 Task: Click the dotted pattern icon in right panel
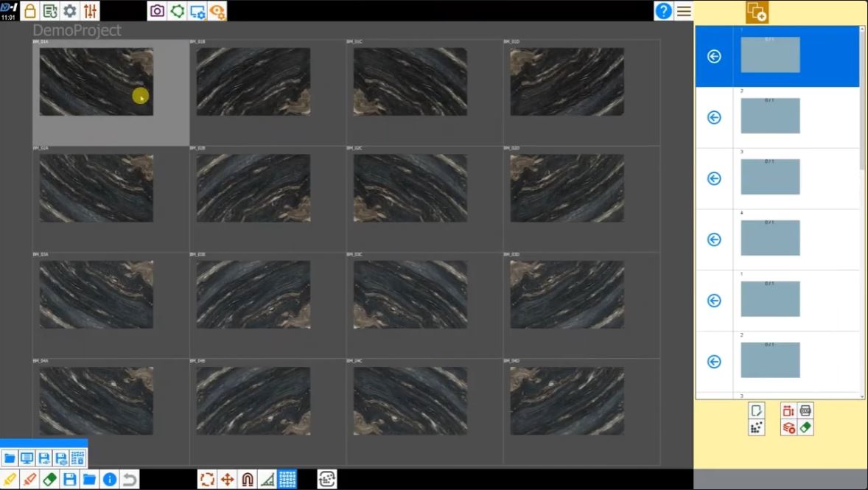pos(756,427)
